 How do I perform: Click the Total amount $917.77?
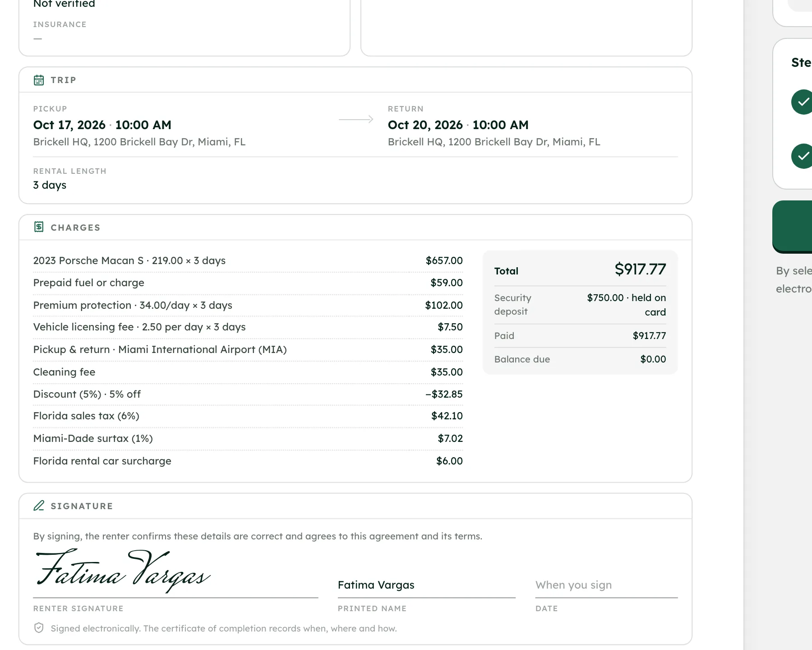tap(640, 269)
